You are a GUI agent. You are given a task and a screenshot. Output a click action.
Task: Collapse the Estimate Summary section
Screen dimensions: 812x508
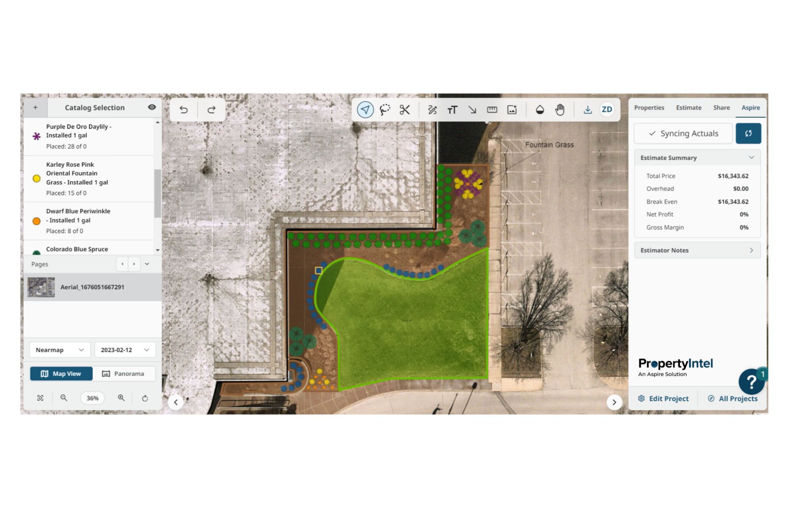tap(751, 158)
